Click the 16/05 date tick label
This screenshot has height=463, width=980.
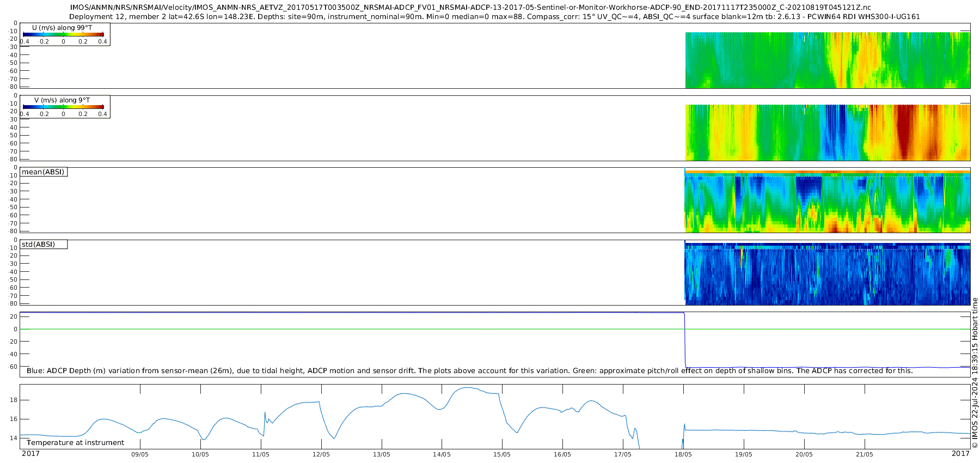click(x=562, y=455)
